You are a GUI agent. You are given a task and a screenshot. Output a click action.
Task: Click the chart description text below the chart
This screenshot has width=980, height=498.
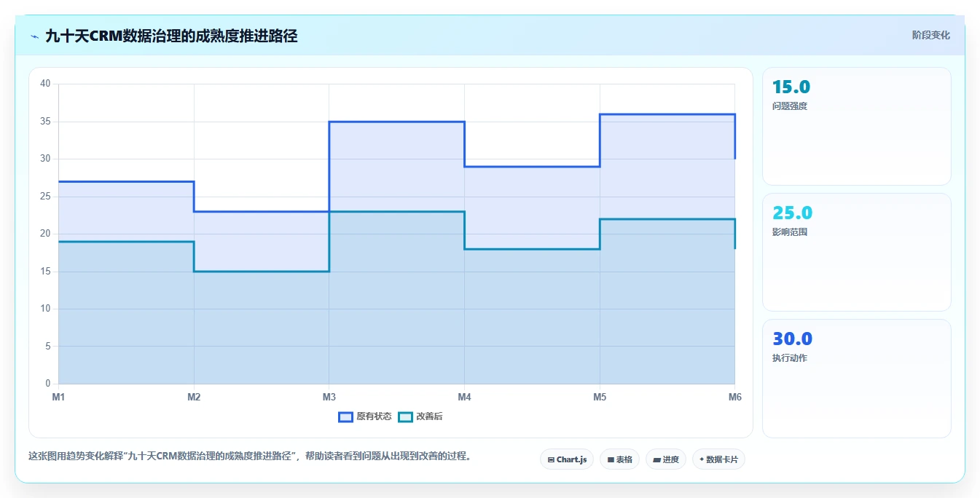[251, 456]
